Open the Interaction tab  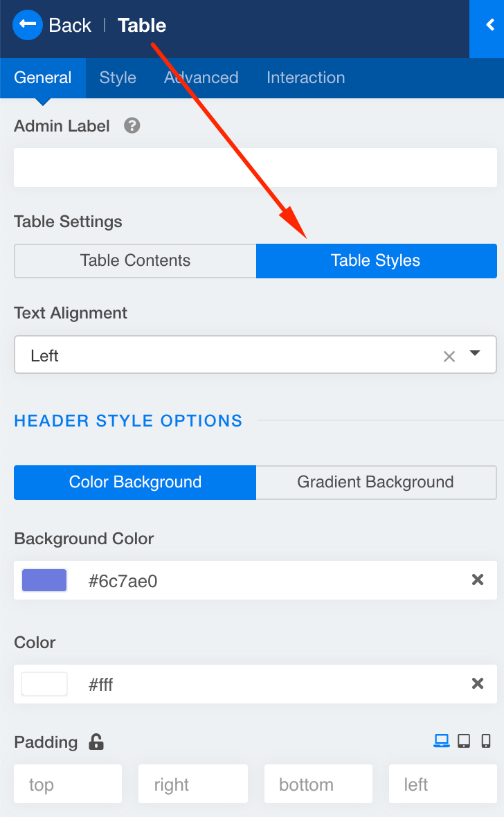pos(305,78)
